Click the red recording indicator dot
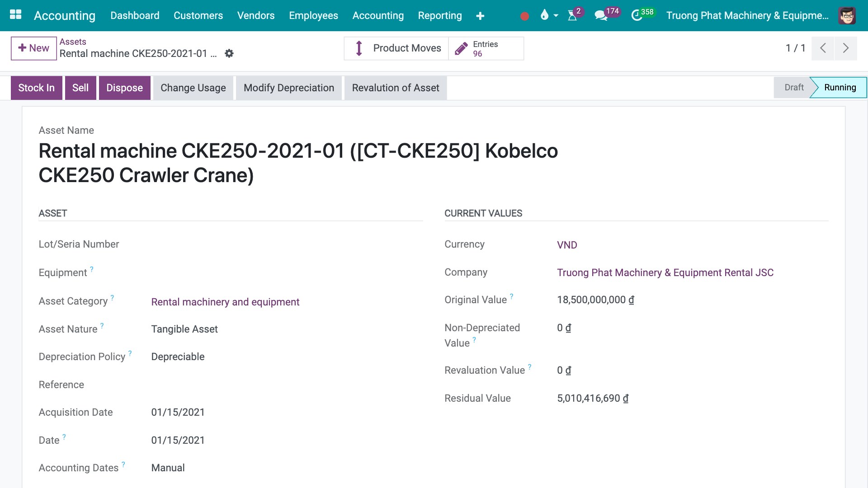 coord(524,16)
